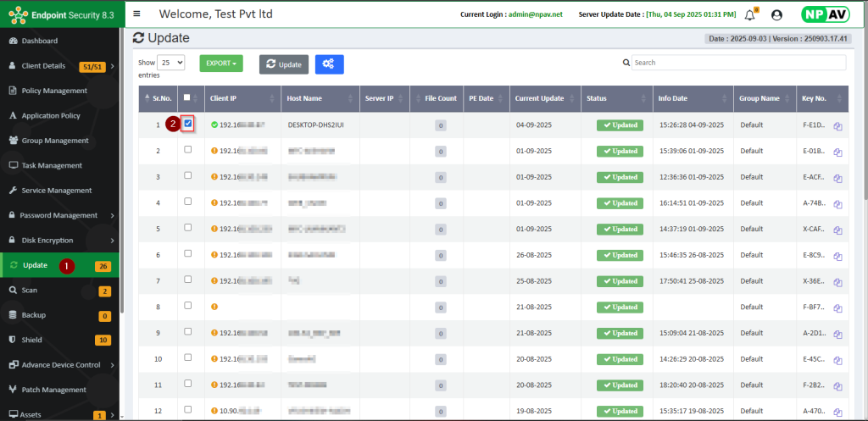The height and width of the screenshot is (421, 868).
Task: Click the gray Update button
Action: pyautogui.click(x=283, y=64)
